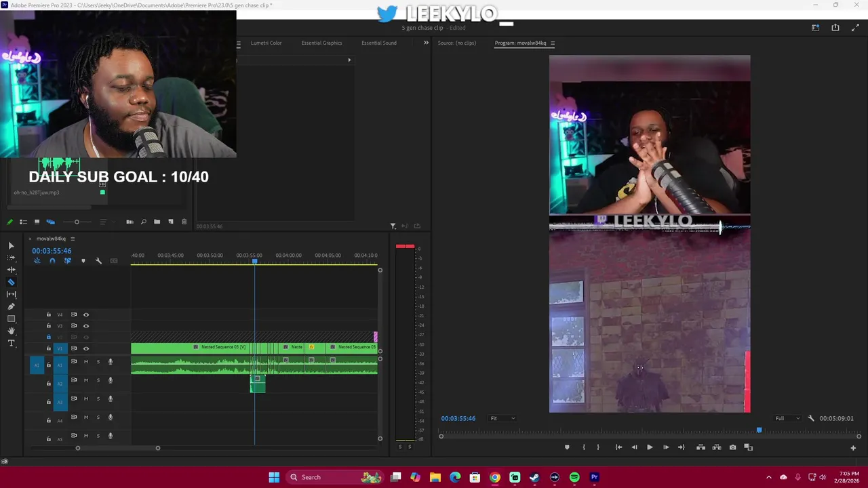Click the program monitor playhead on scrub bar
The height and width of the screenshot is (488, 868).
point(759,430)
